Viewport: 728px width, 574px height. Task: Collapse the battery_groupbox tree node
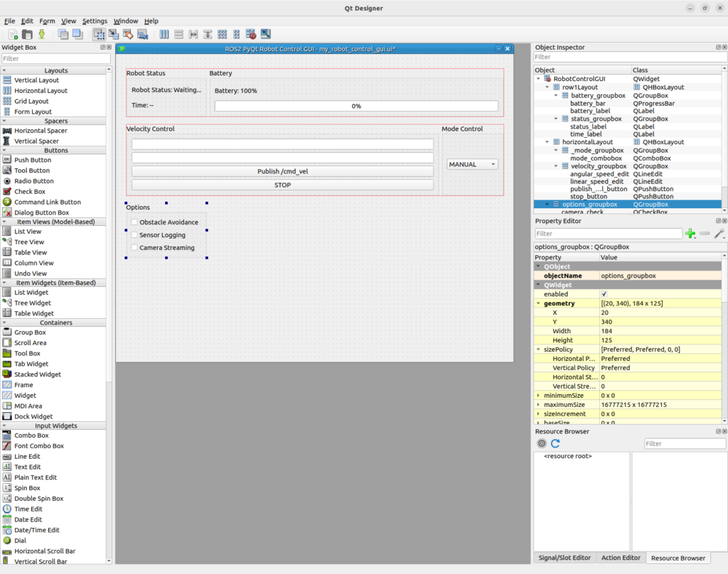tap(556, 96)
